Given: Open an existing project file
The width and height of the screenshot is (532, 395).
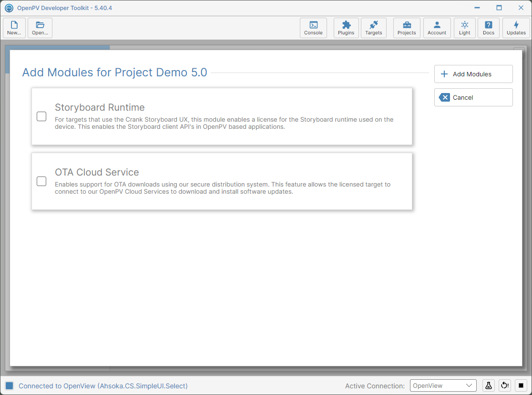Looking at the screenshot, I should (40, 28).
